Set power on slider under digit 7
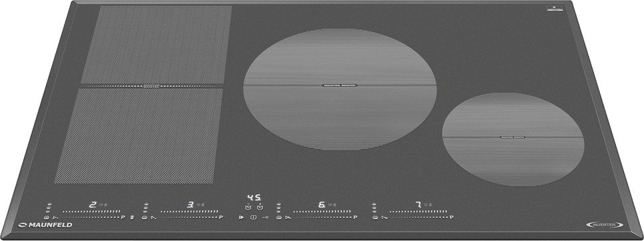This screenshot has width=644, height=241. pyautogui.click(x=418, y=212)
